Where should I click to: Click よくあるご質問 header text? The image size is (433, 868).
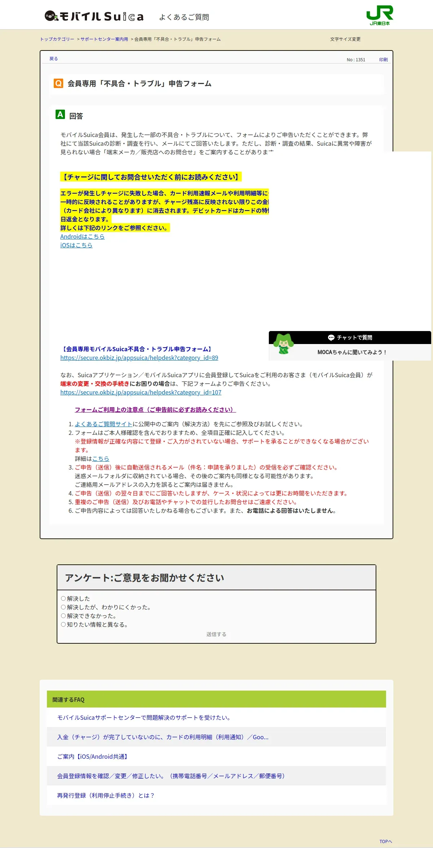pyautogui.click(x=184, y=17)
